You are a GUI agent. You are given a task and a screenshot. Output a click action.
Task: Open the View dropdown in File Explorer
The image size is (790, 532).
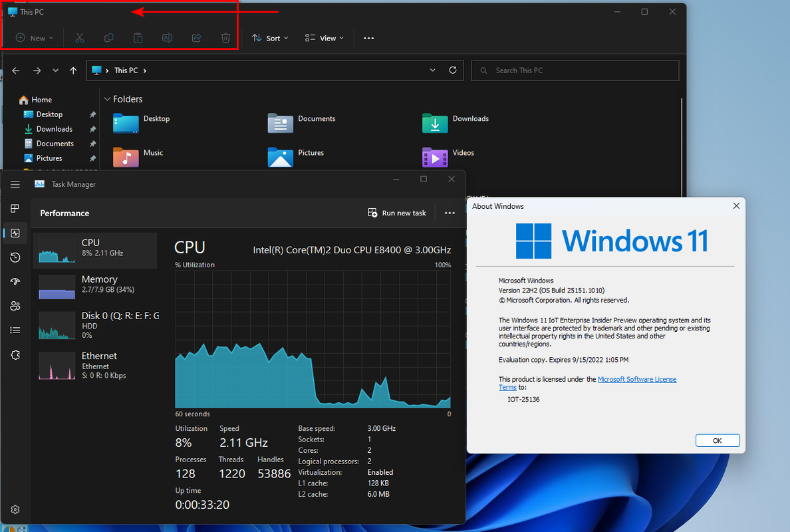tap(325, 38)
